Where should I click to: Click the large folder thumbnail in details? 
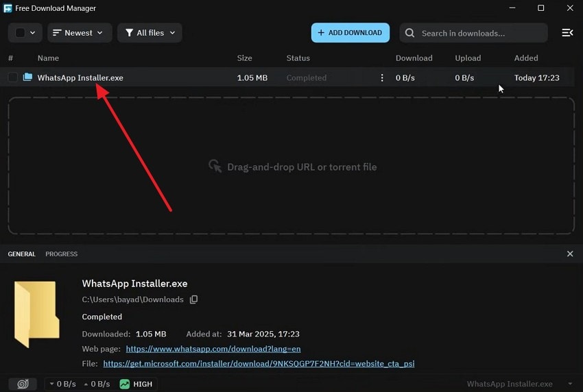36,314
